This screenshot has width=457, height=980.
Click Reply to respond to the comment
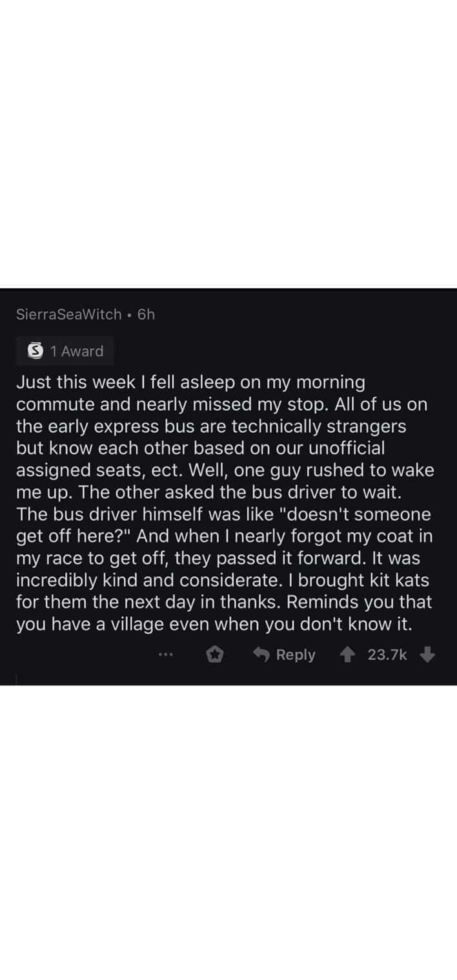[x=296, y=654]
